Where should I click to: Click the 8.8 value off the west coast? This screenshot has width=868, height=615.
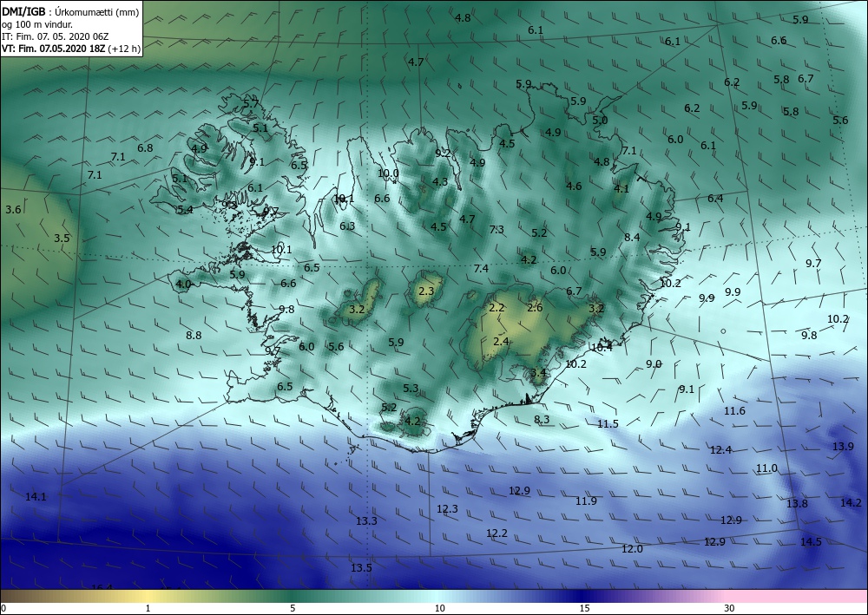pyautogui.click(x=194, y=335)
